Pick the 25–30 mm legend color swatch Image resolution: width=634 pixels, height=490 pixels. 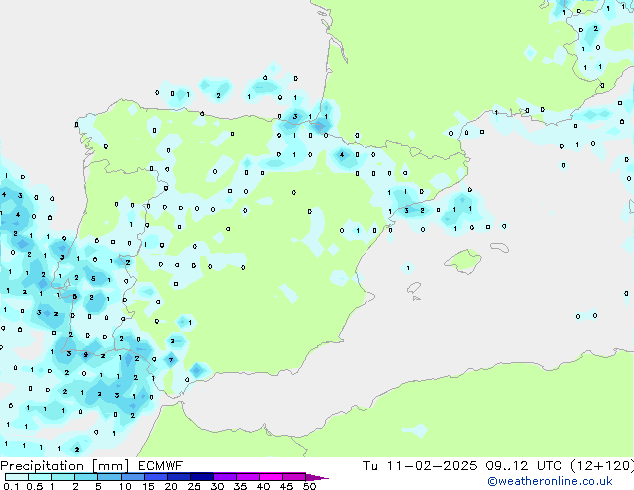(x=201, y=477)
